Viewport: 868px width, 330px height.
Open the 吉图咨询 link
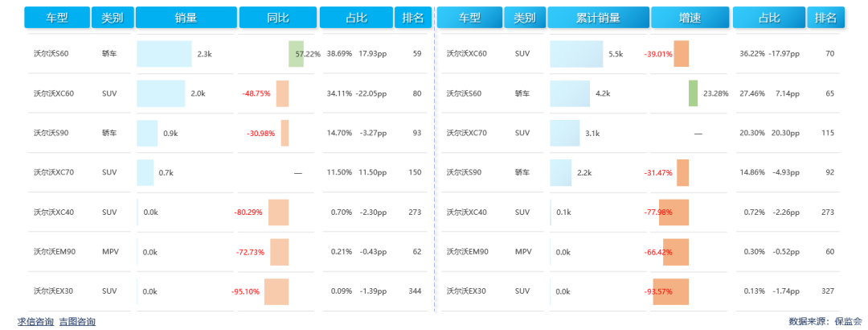coord(77,322)
